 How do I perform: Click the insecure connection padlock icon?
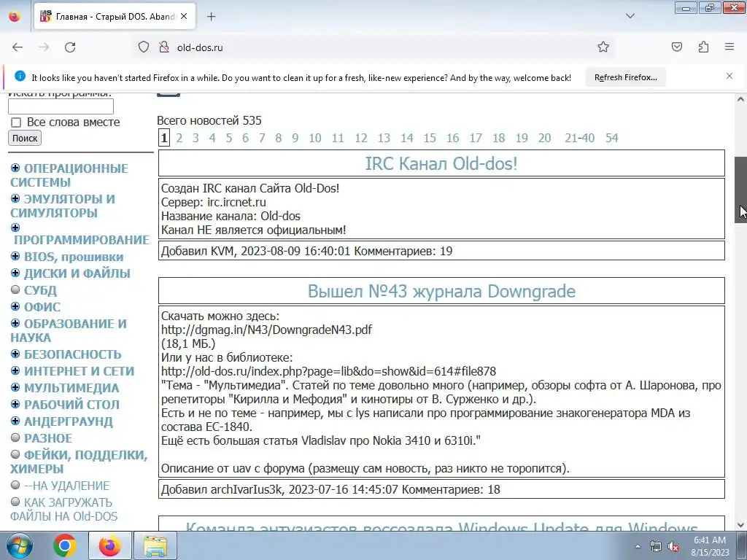tap(164, 47)
